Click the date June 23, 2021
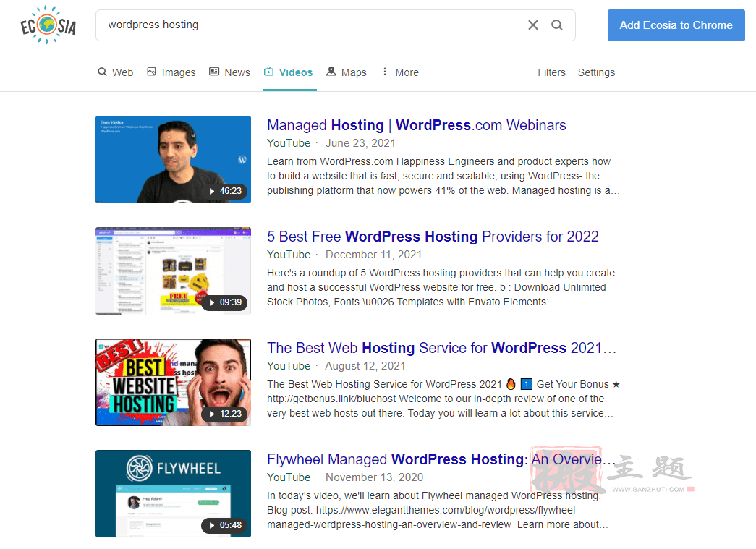The height and width of the screenshot is (549, 756). [360, 143]
